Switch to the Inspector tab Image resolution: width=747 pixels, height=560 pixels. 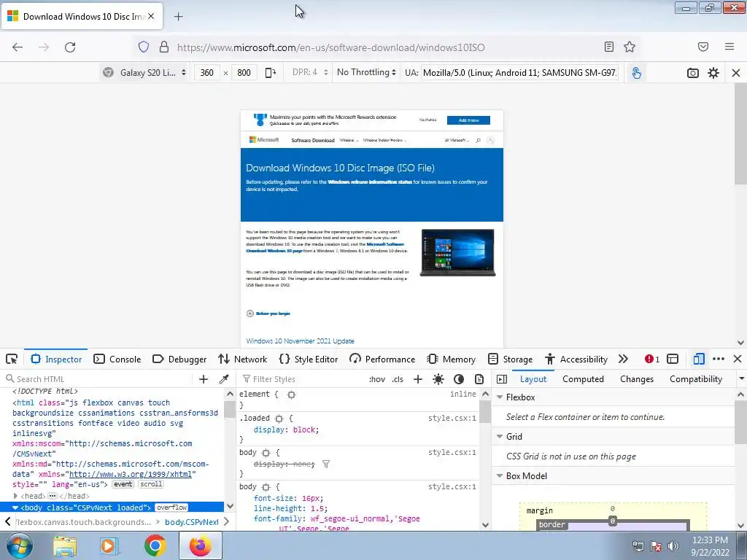pos(56,359)
